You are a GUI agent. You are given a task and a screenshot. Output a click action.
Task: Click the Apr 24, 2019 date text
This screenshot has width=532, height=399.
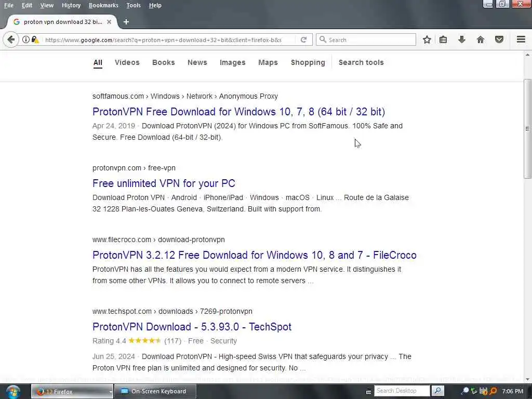coord(114,126)
